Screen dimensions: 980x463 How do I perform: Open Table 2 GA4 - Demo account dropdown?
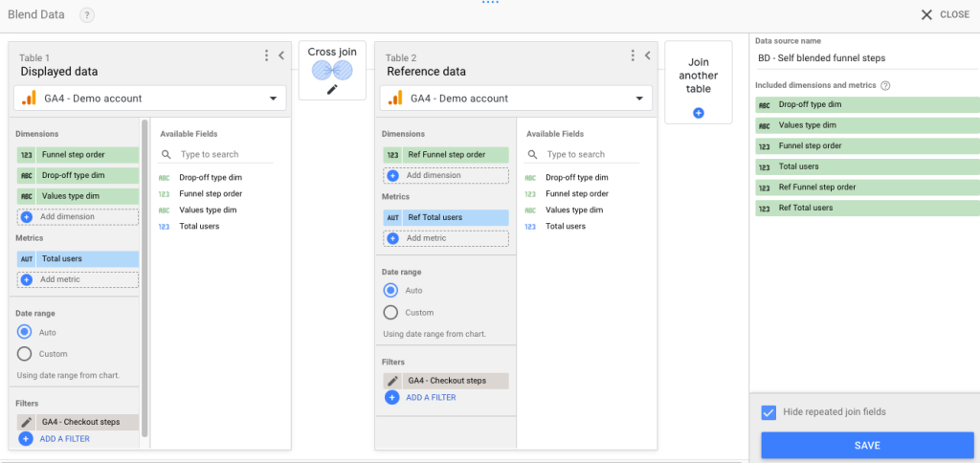pos(516,99)
